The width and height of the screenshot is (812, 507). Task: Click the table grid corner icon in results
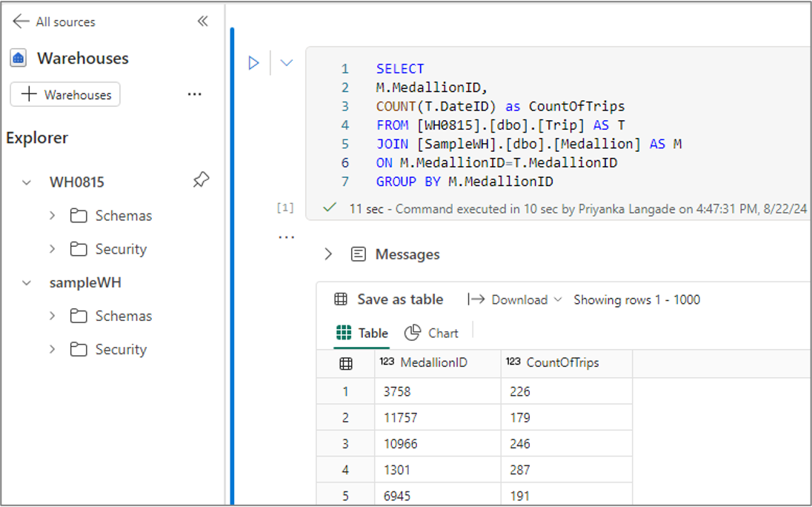click(346, 363)
